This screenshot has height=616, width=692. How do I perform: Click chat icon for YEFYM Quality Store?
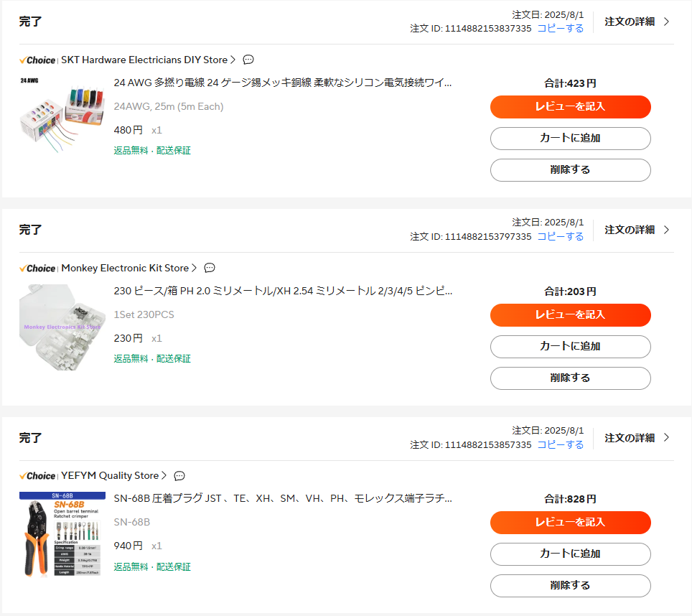click(x=179, y=475)
